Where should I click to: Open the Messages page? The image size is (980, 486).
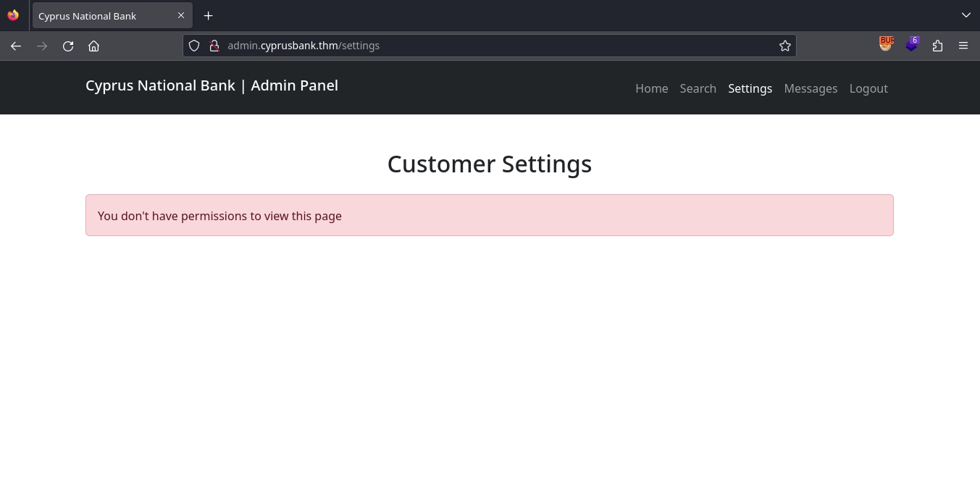click(x=811, y=88)
